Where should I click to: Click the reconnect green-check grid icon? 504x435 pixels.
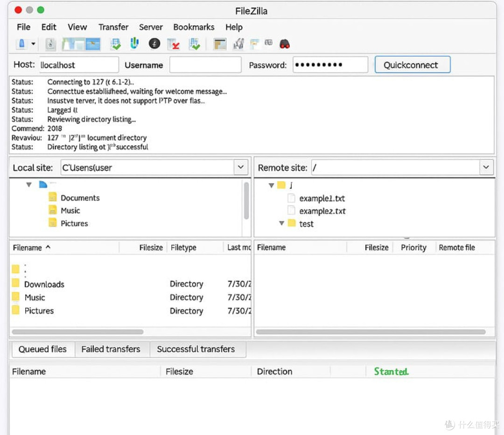195,44
